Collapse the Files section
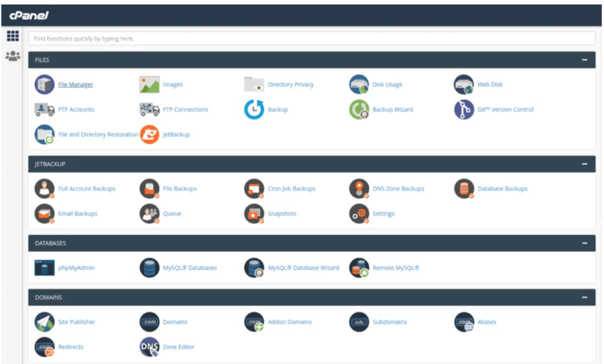604x364 pixels. 585,60
